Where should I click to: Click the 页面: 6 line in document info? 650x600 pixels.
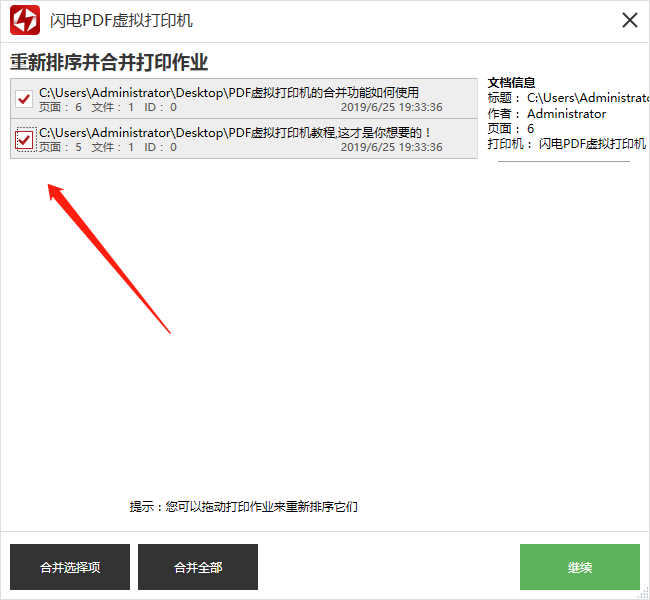pyautogui.click(x=511, y=129)
